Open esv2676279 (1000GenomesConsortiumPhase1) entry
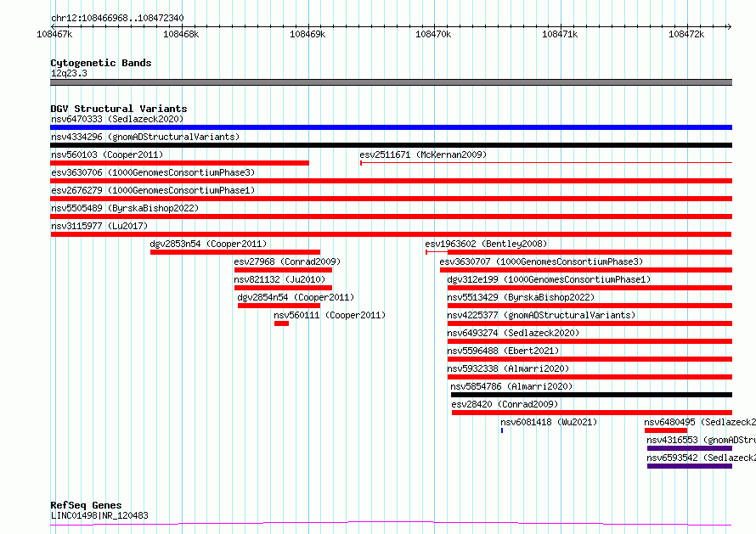The width and height of the screenshot is (756, 534). (x=153, y=190)
